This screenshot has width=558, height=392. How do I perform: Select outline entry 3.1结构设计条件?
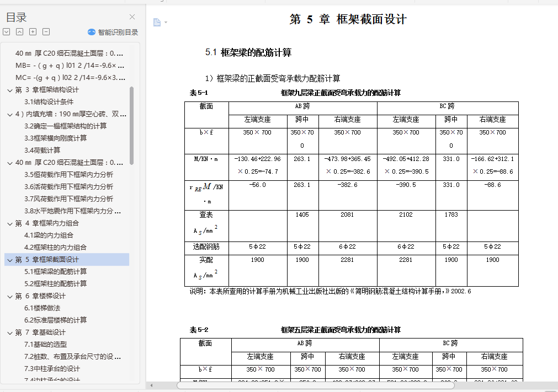point(49,102)
